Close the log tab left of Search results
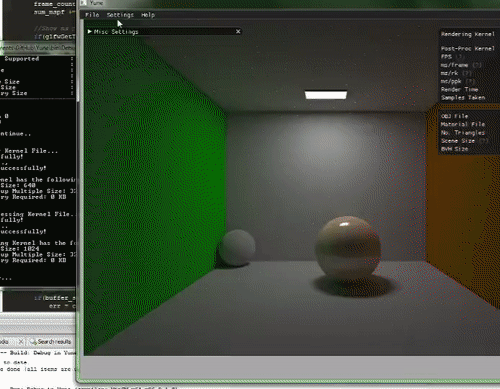 click(x=21, y=342)
